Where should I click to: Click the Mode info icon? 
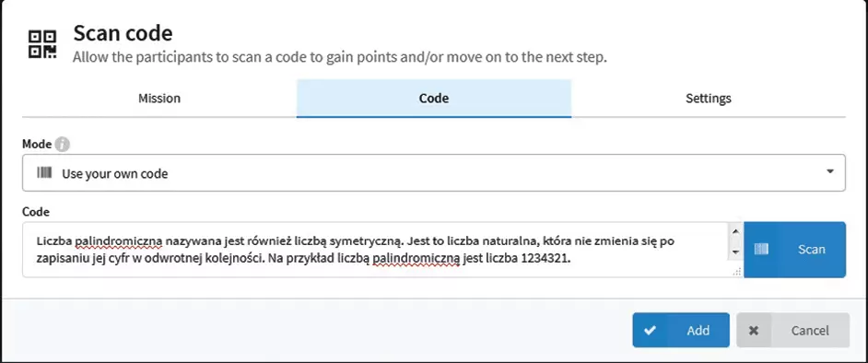click(x=62, y=145)
